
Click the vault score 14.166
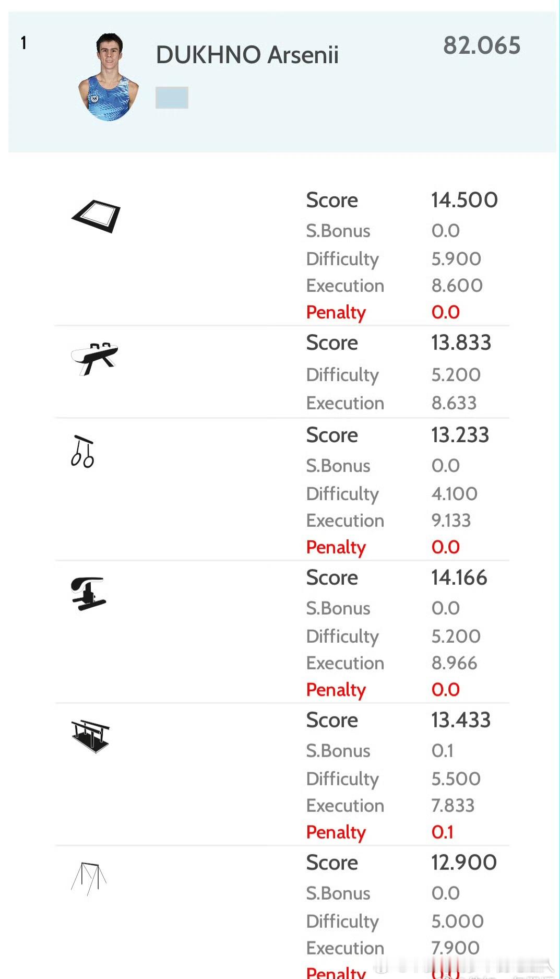click(459, 578)
